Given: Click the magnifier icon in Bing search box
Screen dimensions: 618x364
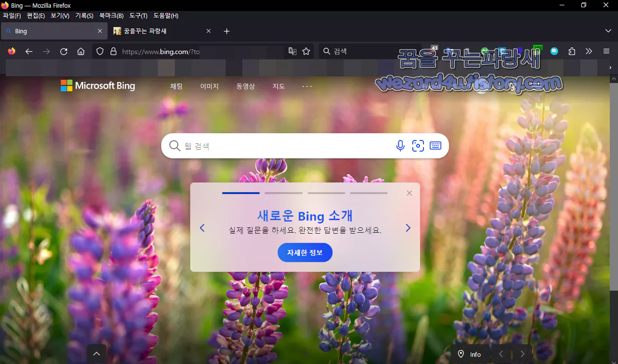Looking at the screenshot, I should tap(174, 146).
